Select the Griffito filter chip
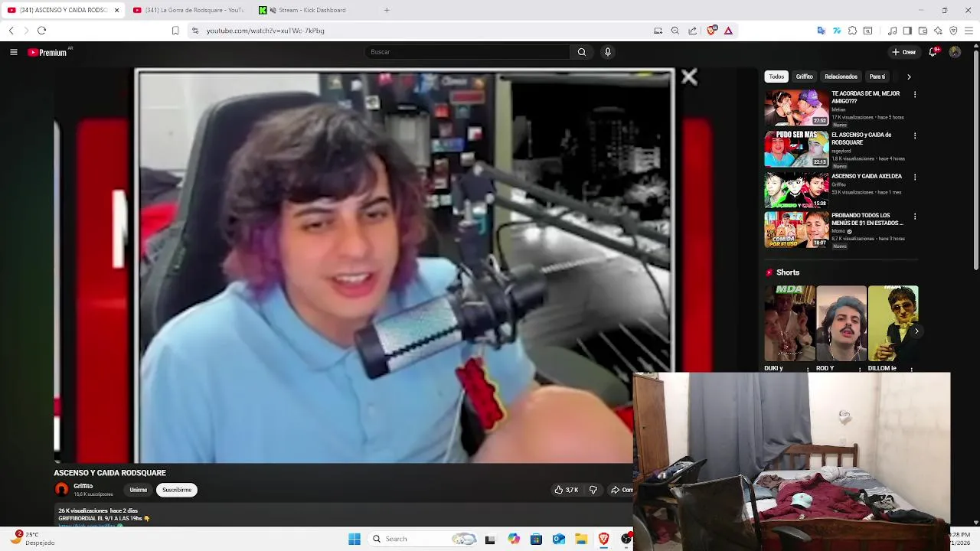980x551 pixels. click(x=804, y=77)
